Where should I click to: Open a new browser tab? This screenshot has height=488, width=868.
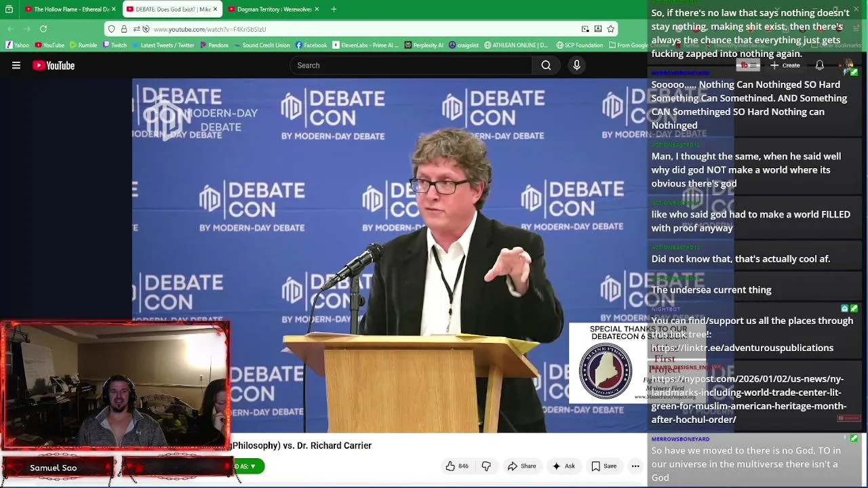[x=334, y=9]
